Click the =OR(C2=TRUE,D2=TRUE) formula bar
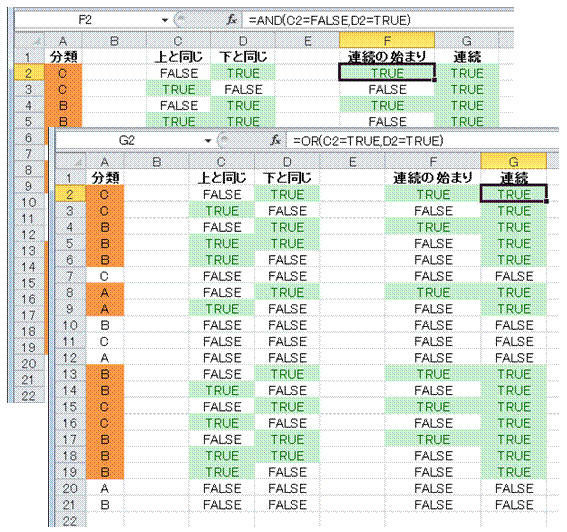 pos(423,141)
